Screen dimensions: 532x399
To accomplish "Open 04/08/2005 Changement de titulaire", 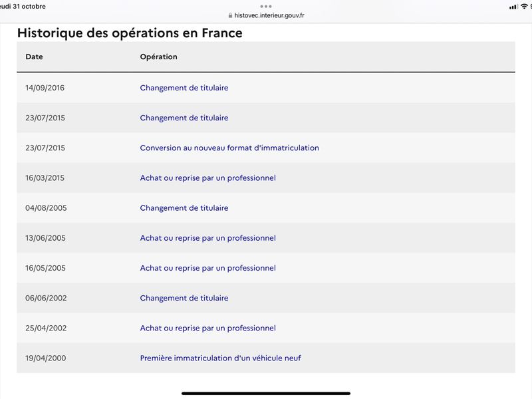I will [184, 208].
